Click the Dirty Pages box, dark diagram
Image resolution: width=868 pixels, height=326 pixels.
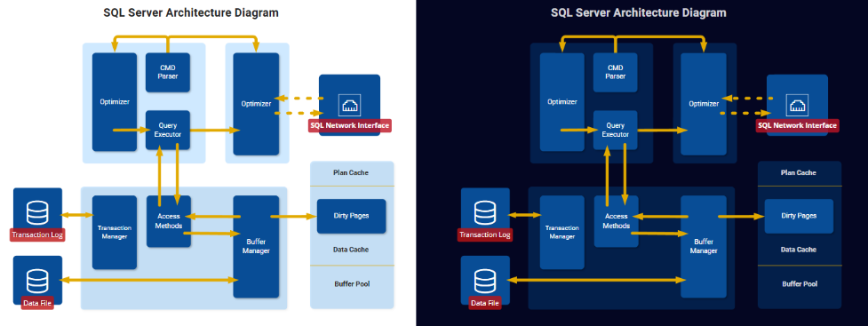coord(799,216)
